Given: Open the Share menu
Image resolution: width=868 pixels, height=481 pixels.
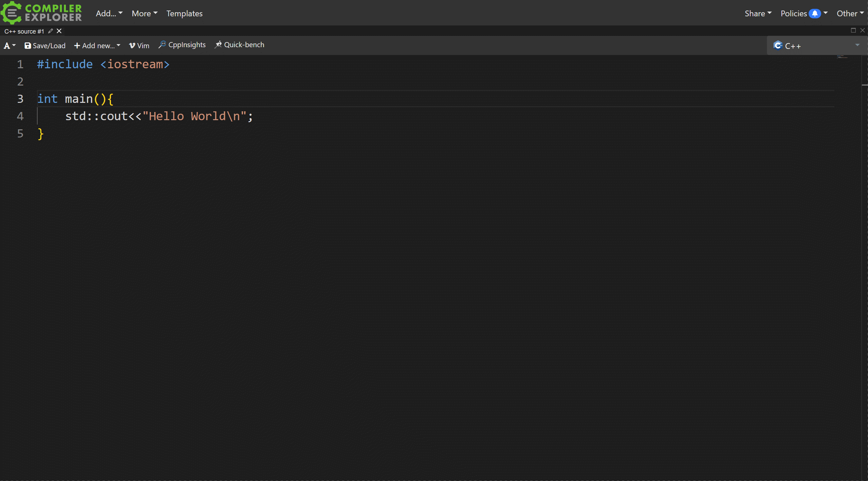Looking at the screenshot, I should (758, 14).
